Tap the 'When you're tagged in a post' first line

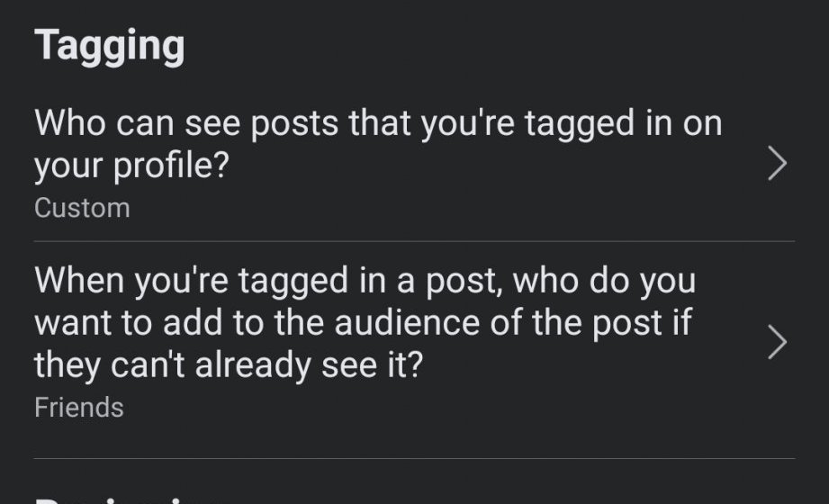pos(365,282)
